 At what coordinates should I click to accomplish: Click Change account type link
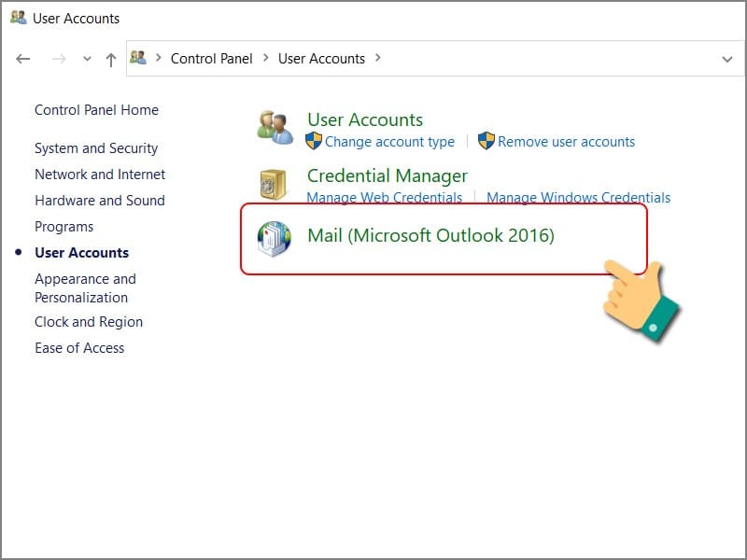click(x=389, y=142)
